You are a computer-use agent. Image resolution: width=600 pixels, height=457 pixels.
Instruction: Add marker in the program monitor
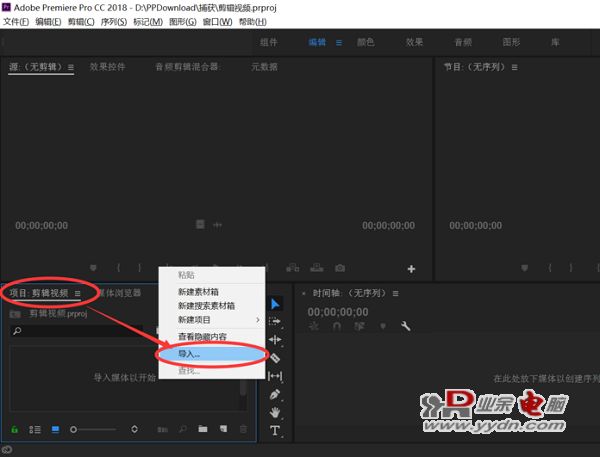tap(525, 268)
